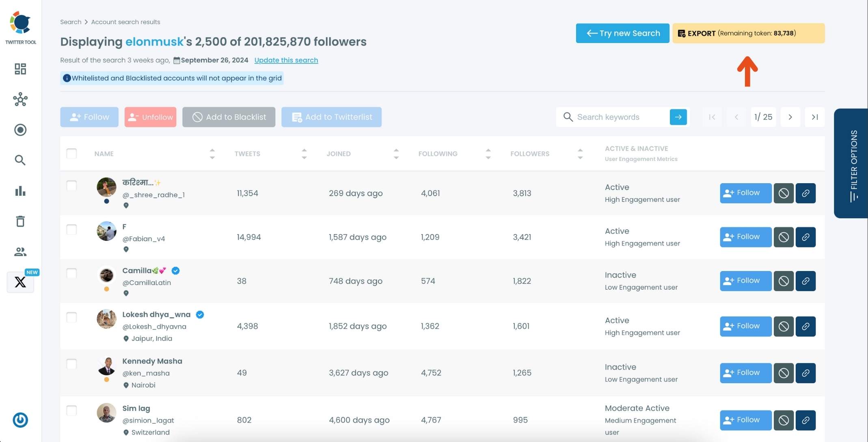Click the analytics/bar chart icon in sidebar
The height and width of the screenshot is (442, 868).
tap(20, 191)
